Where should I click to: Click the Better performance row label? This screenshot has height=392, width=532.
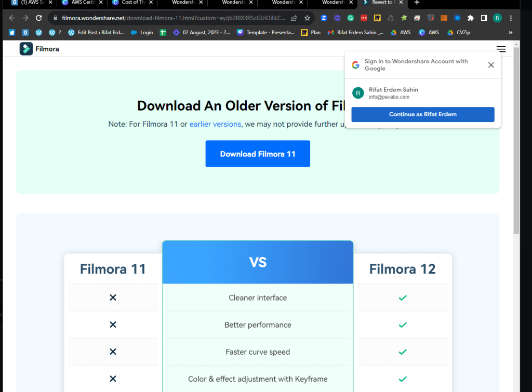[x=258, y=325]
